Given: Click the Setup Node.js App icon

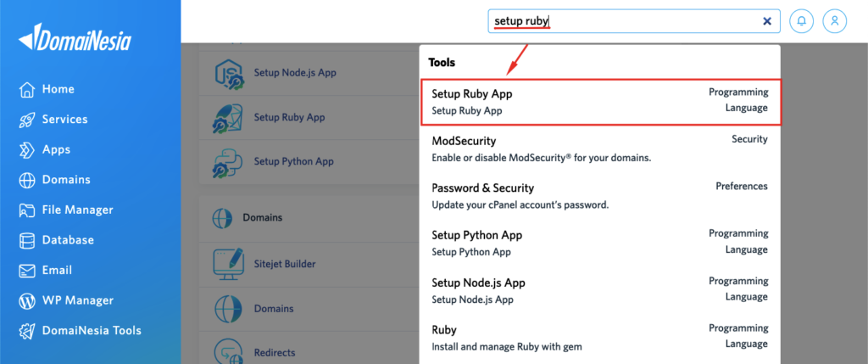Looking at the screenshot, I should tap(228, 74).
